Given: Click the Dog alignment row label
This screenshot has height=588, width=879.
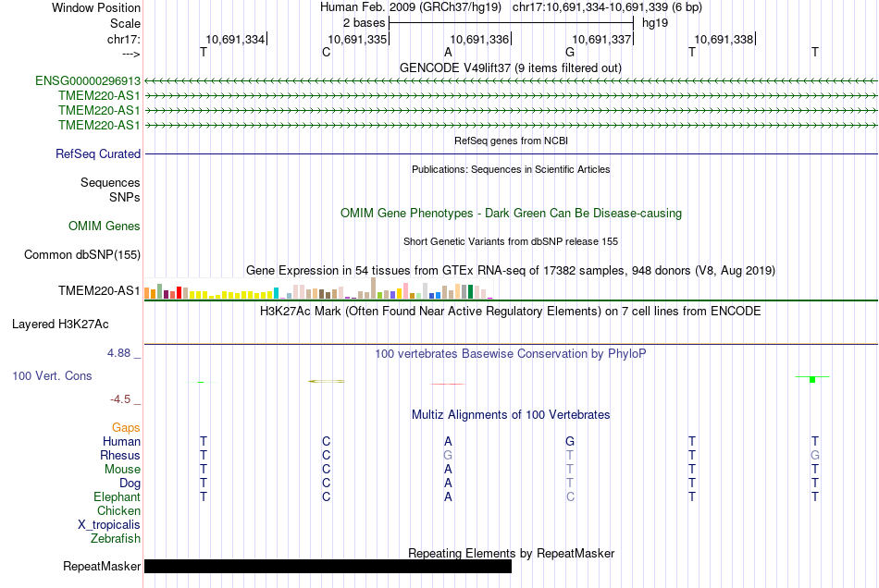Looking at the screenshot, I should click(130, 484).
